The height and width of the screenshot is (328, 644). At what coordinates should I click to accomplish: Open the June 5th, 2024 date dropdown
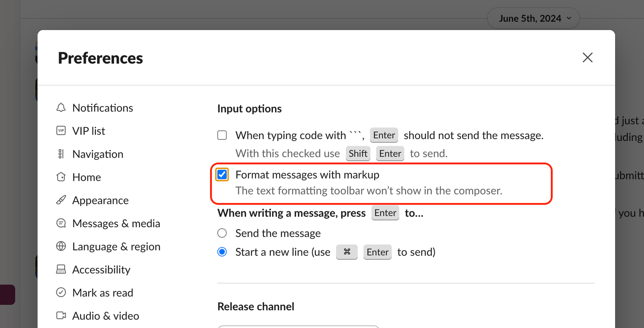pyautogui.click(x=533, y=18)
